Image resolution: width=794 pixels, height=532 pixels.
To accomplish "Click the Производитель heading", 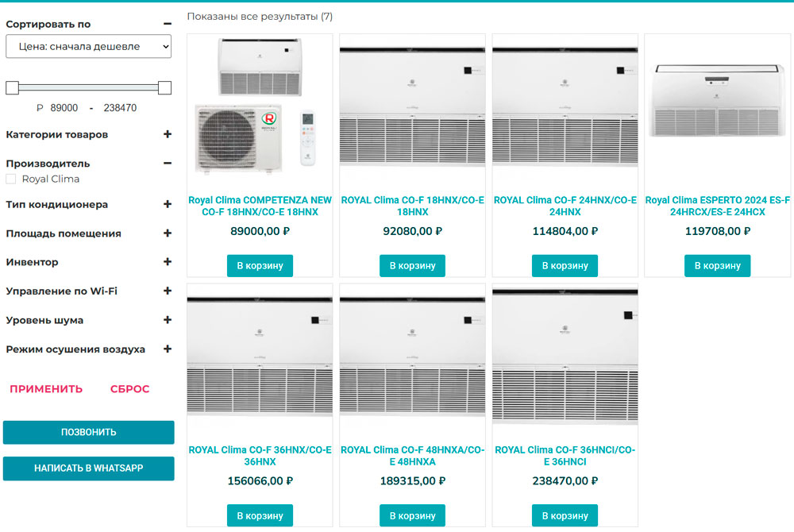I will [x=48, y=164].
